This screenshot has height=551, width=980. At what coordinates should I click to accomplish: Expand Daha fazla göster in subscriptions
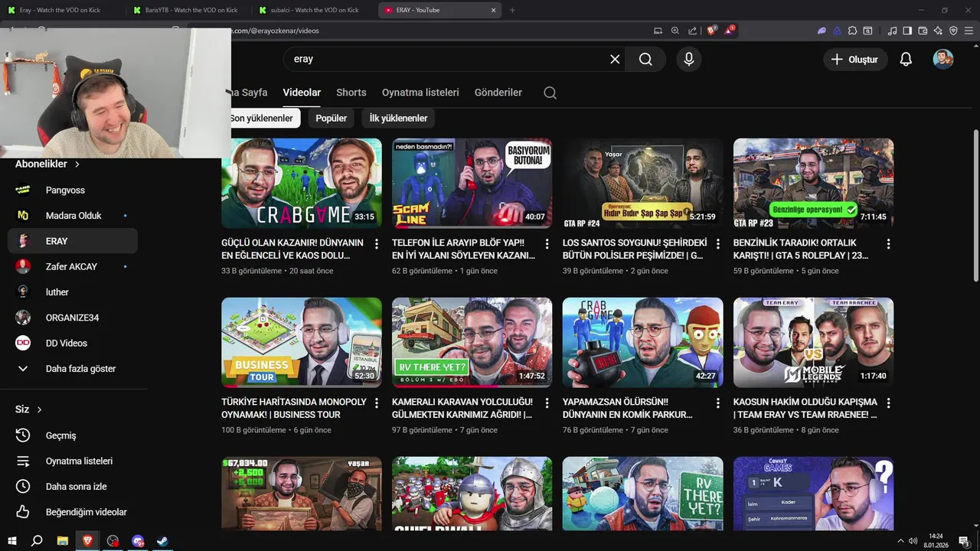pos(73,368)
